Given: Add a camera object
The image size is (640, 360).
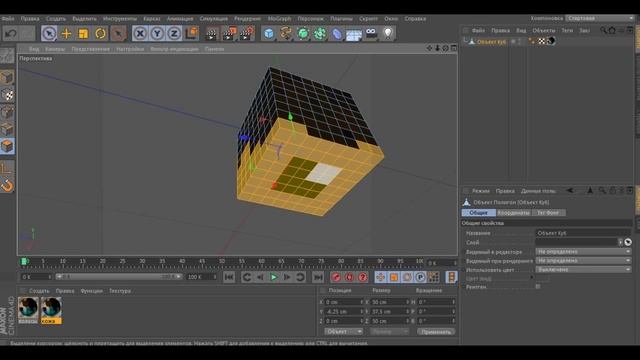Looking at the screenshot, I should click(371, 33).
